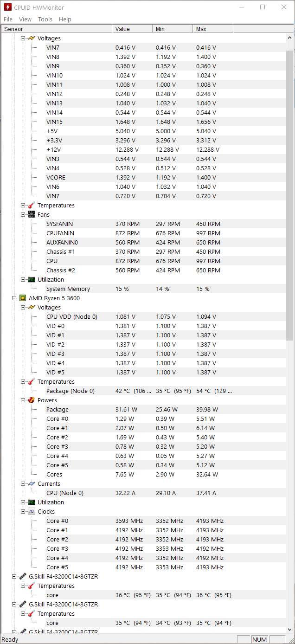The image size is (295, 644).
Task: Click the Value column header
Action: (132, 29)
